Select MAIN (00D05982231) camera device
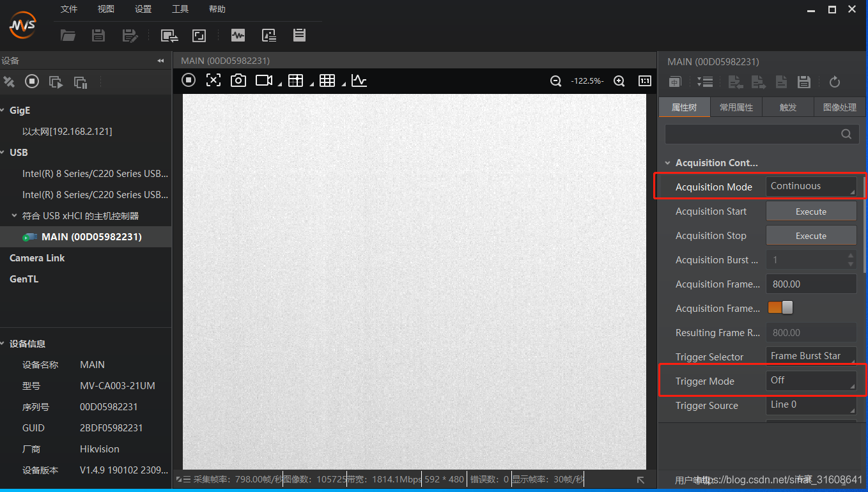 (86, 237)
